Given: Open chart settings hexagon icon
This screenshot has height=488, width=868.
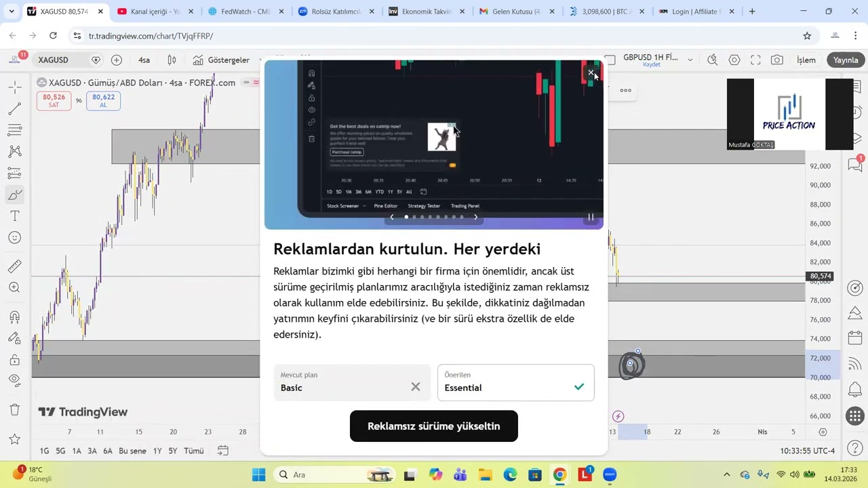Looking at the screenshot, I should coord(734,60).
